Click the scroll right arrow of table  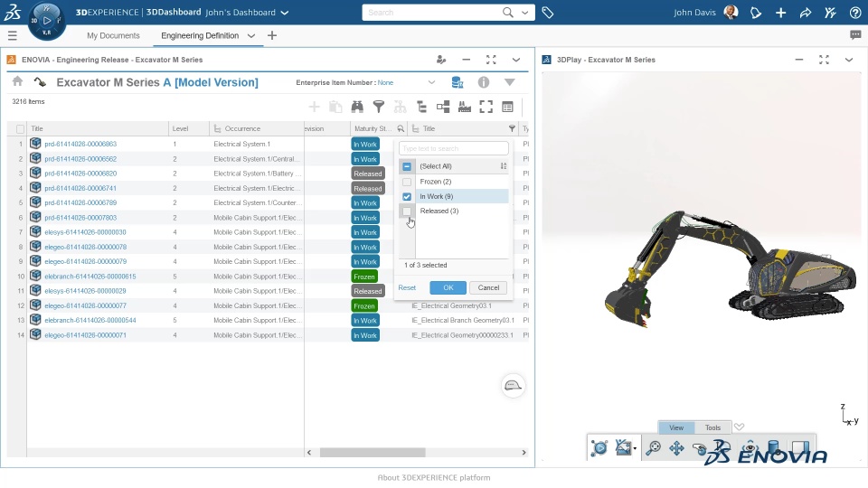(524, 453)
